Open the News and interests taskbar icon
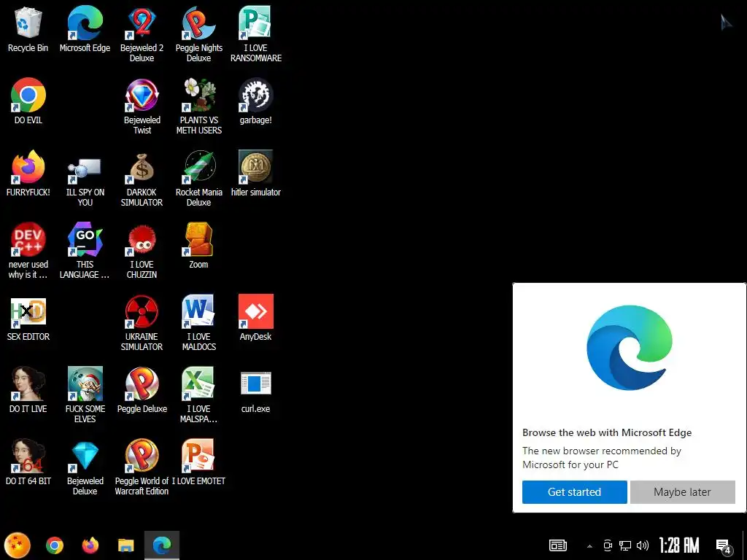Image resolution: width=747 pixels, height=560 pixels. tap(558, 545)
